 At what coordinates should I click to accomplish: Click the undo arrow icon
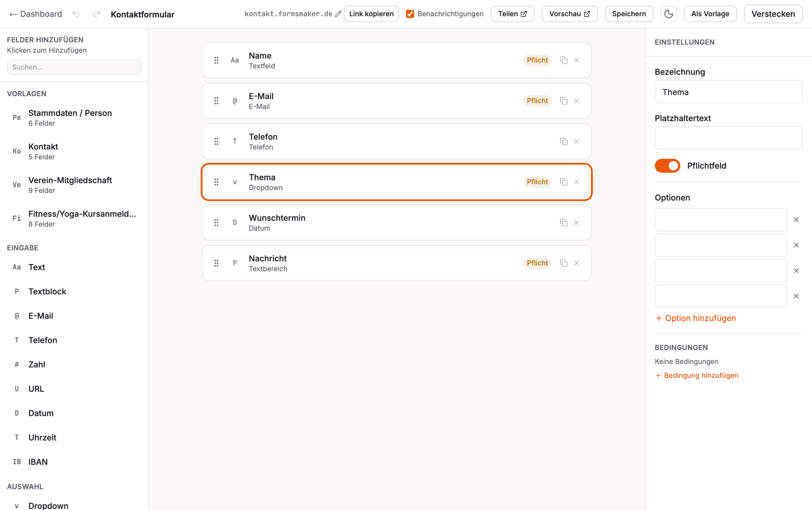tap(76, 14)
